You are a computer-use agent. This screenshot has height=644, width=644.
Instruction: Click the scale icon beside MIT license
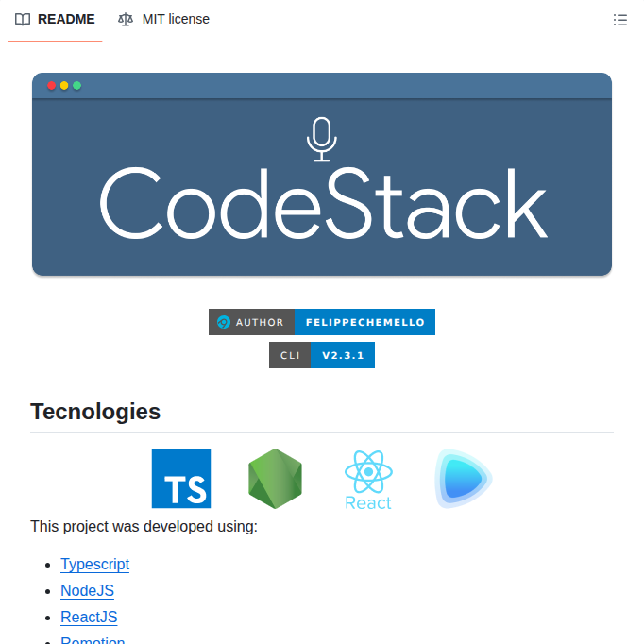click(x=126, y=19)
